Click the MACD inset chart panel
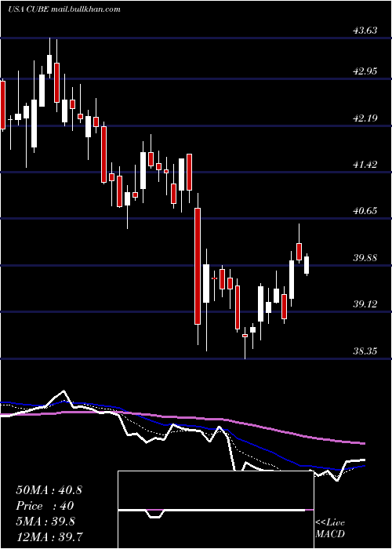This screenshot has height=549, width=392. (x=216, y=510)
